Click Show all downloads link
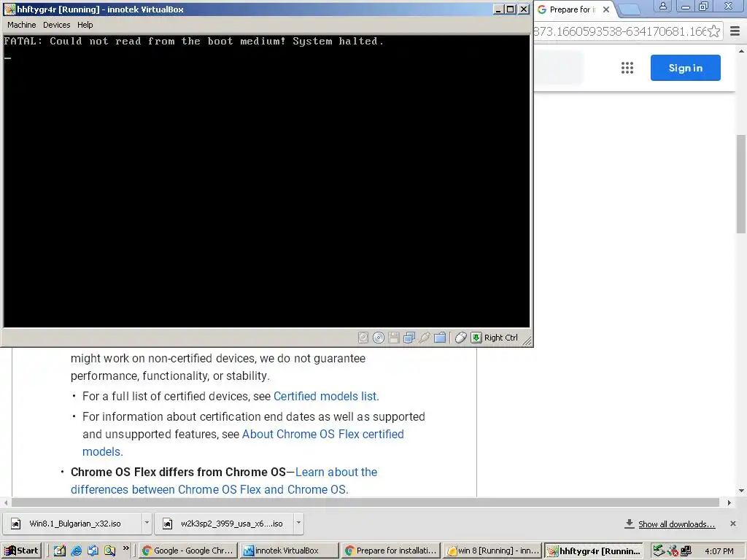The height and width of the screenshot is (560, 747). coord(676,524)
